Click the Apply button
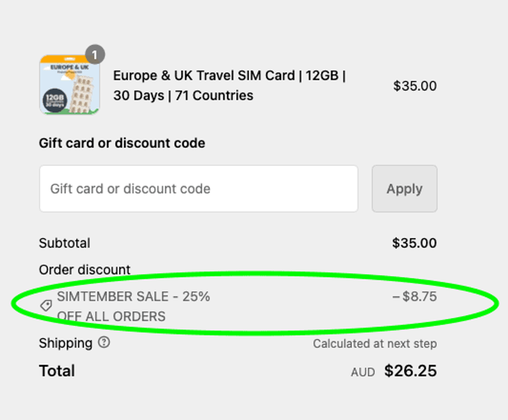Viewport: 508px width, 420px height. pos(404,189)
